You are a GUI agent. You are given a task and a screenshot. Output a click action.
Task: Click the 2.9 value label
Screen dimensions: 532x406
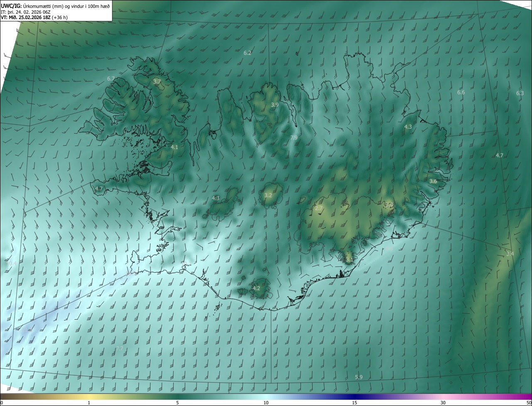pos(389,205)
